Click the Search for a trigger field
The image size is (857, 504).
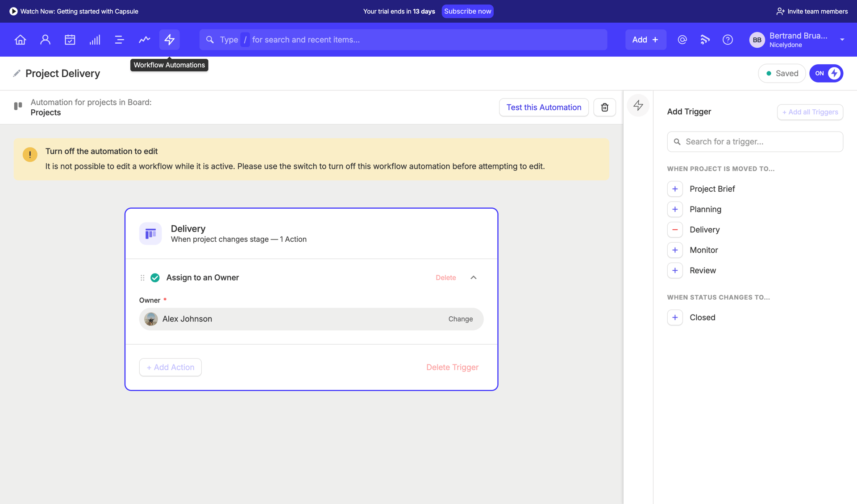[x=755, y=141]
